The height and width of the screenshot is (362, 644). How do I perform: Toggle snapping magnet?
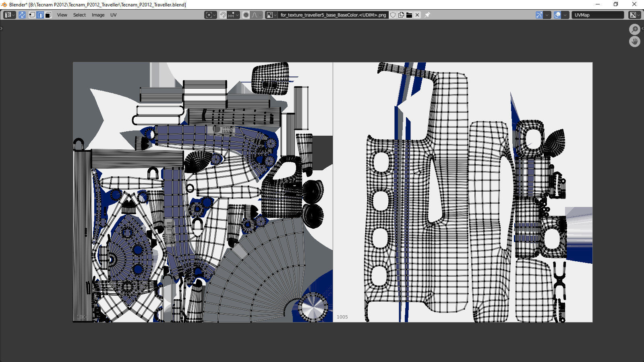pyautogui.click(x=223, y=15)
